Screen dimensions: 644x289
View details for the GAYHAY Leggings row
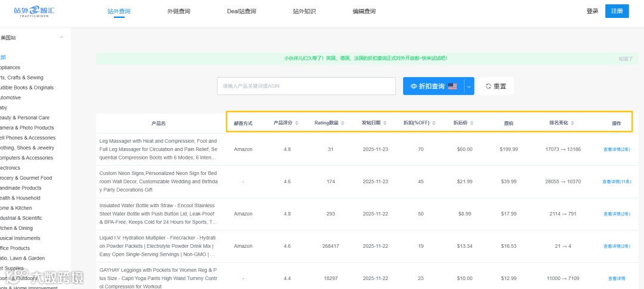[x=617, y=278]
